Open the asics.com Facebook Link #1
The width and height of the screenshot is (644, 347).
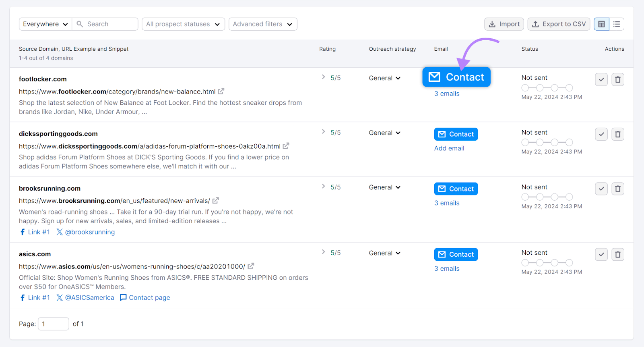[35, 298]
